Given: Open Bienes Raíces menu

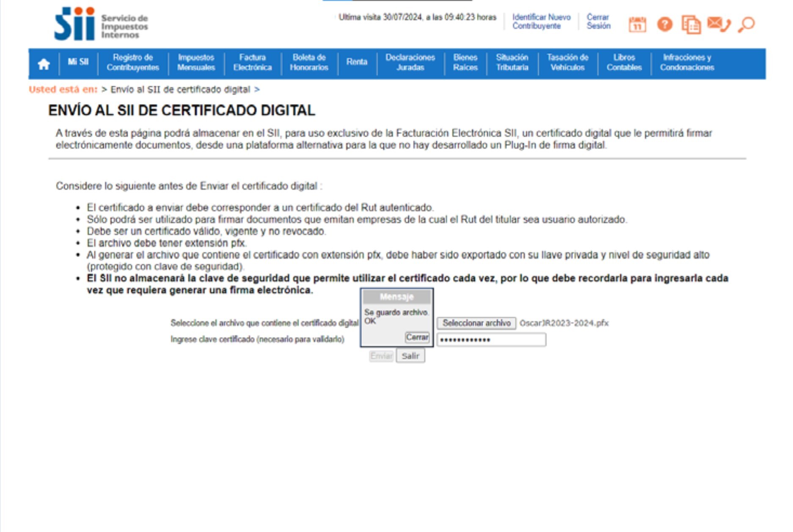Looking at the screenshot, I should pyautogui.click(x=465, y=62).
